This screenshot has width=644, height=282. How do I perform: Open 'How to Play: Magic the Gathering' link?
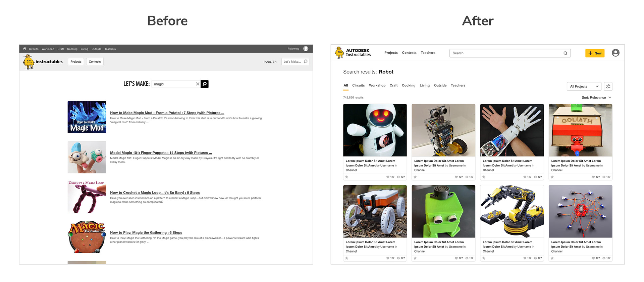[146, 233]
